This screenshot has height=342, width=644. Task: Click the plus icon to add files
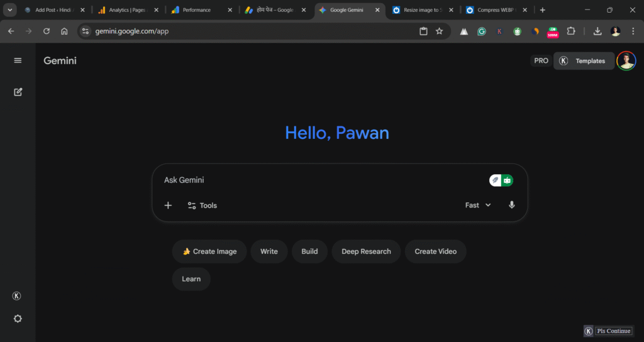(168, 206)
